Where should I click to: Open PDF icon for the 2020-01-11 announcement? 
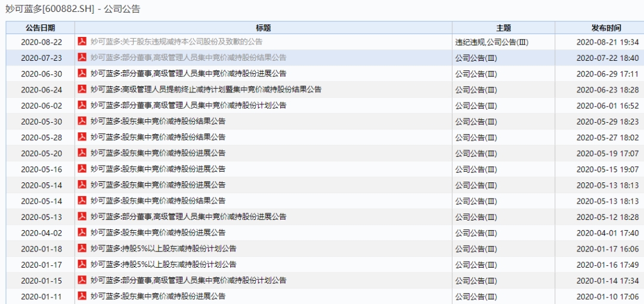(x=82, y=296)
